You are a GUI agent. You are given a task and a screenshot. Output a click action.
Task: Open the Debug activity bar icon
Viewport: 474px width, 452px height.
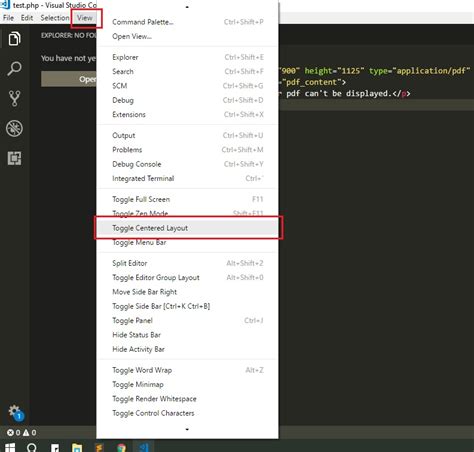[x=14, y=128]
